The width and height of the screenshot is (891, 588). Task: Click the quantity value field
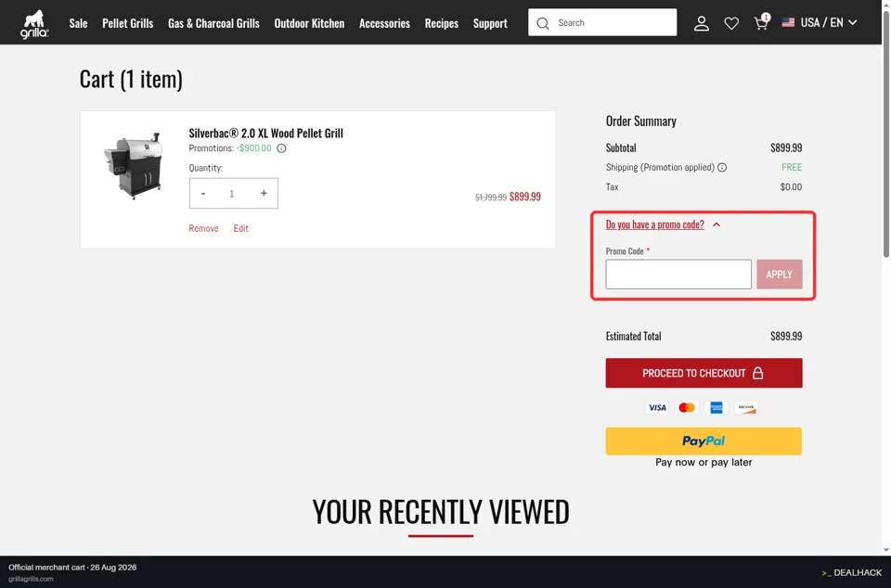click(x=232, y=194)
